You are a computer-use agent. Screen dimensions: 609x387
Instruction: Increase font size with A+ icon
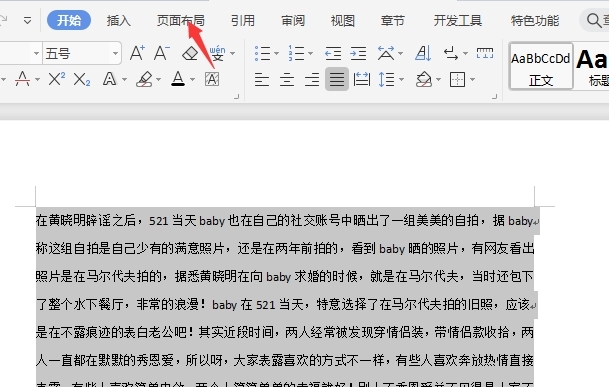tap(137, 53)
